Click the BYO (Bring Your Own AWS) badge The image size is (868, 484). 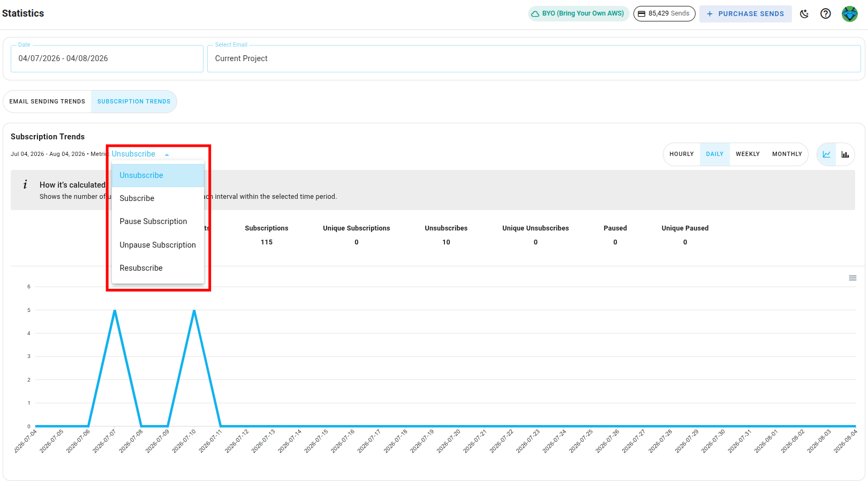point(578,14)
